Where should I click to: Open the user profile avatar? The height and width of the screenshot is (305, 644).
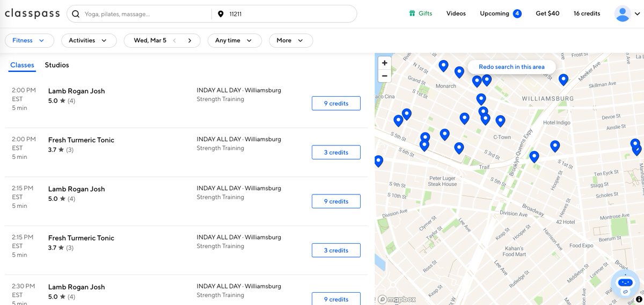(623, 14)
